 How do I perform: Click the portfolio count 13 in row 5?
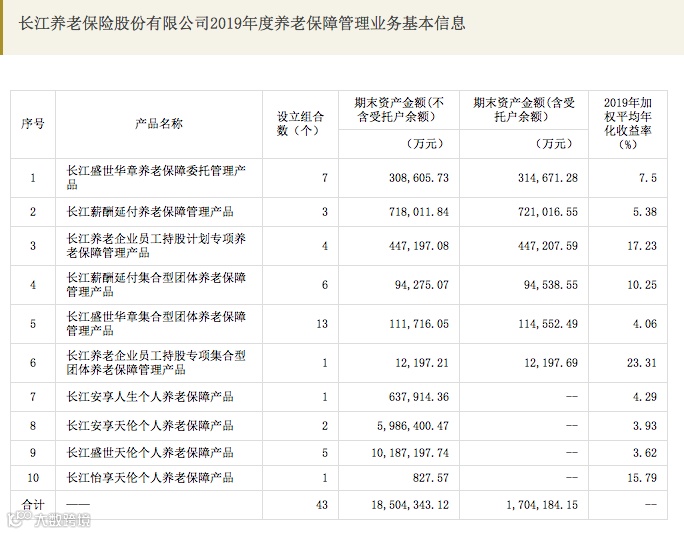(x=322, y=324)
